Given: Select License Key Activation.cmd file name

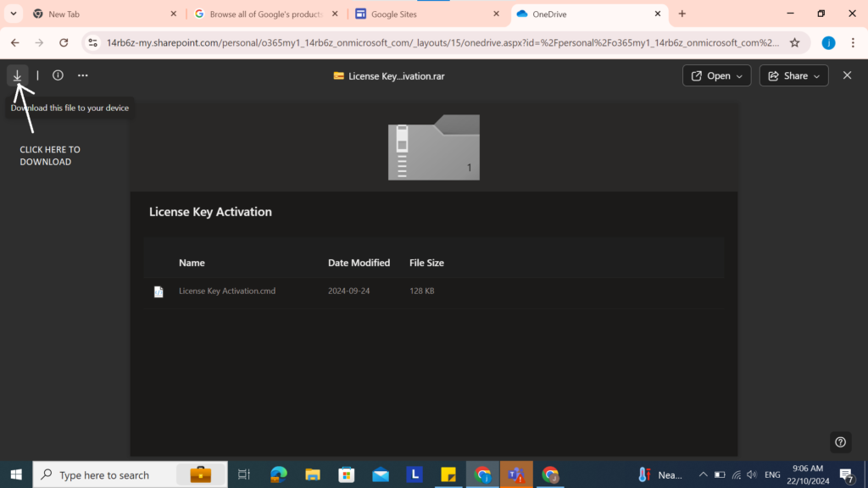Looking at the screenshot, I should (227, 291).
